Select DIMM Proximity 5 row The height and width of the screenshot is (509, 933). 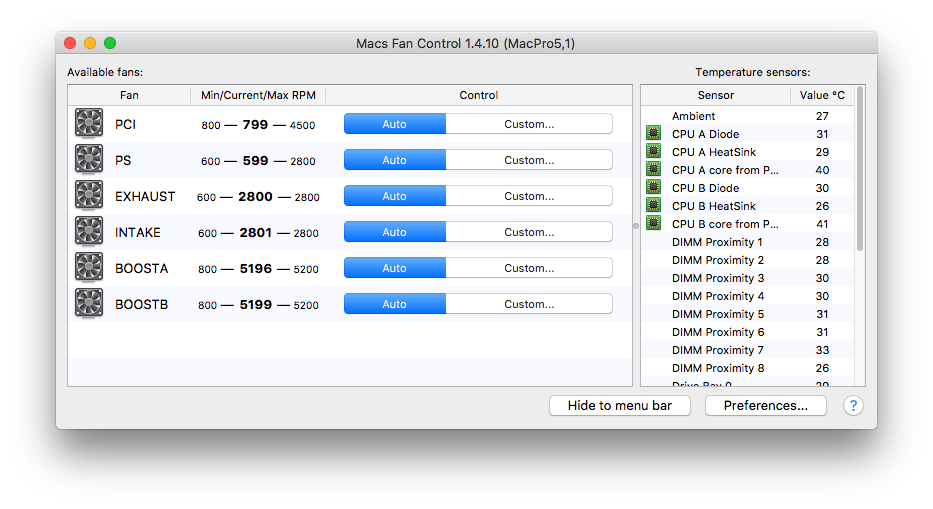(x=747, y=314)
